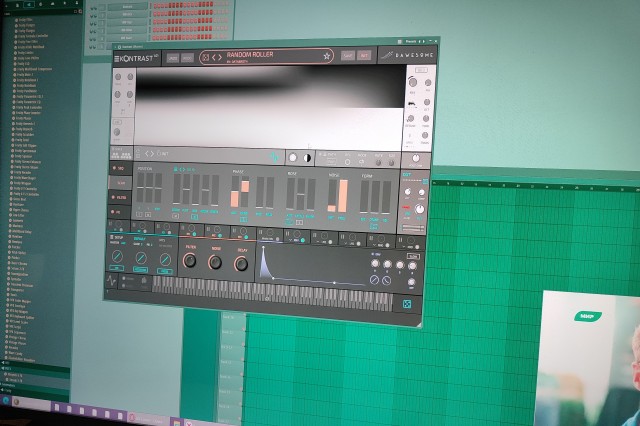Click the grid layout icons under left knob panel

(x=121, y=155)
